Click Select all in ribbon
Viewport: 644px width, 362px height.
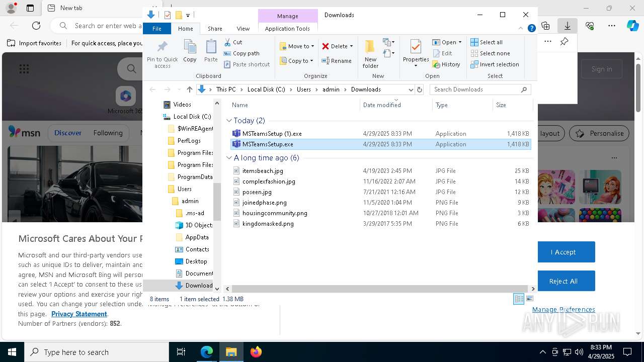(x=487, y=42)
